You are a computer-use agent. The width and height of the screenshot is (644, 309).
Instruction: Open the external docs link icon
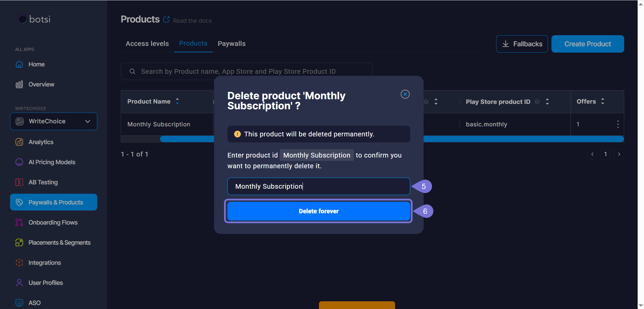tap(166, 19)
